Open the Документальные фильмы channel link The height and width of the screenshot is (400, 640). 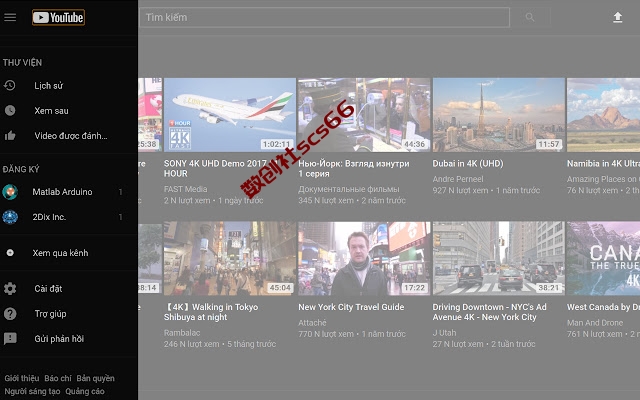click(349, 189)
